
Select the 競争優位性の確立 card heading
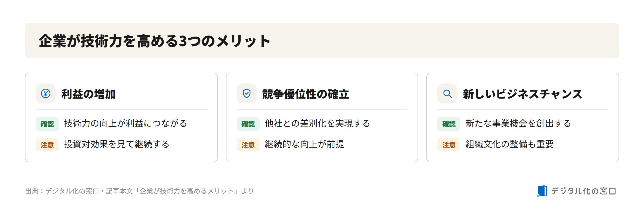point(305,94)
